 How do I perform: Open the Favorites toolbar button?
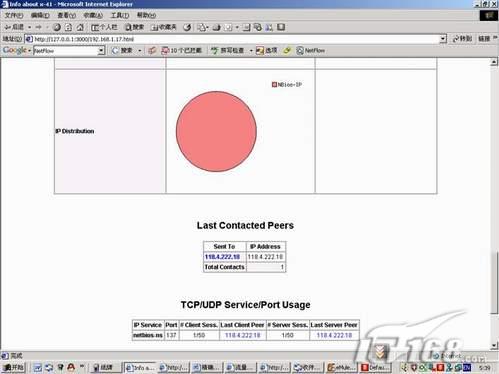163,27
